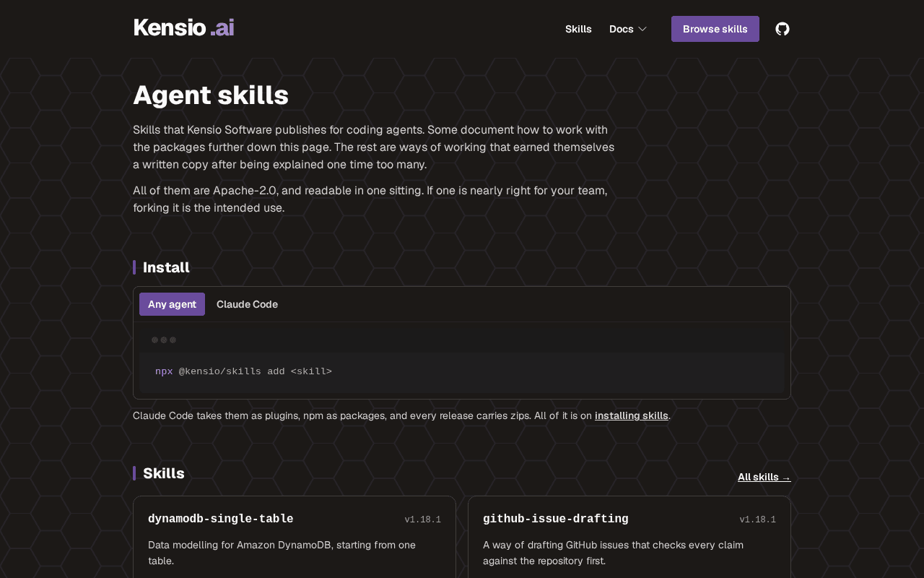
Task: Open the All skills link
Action: pos(764,477)
